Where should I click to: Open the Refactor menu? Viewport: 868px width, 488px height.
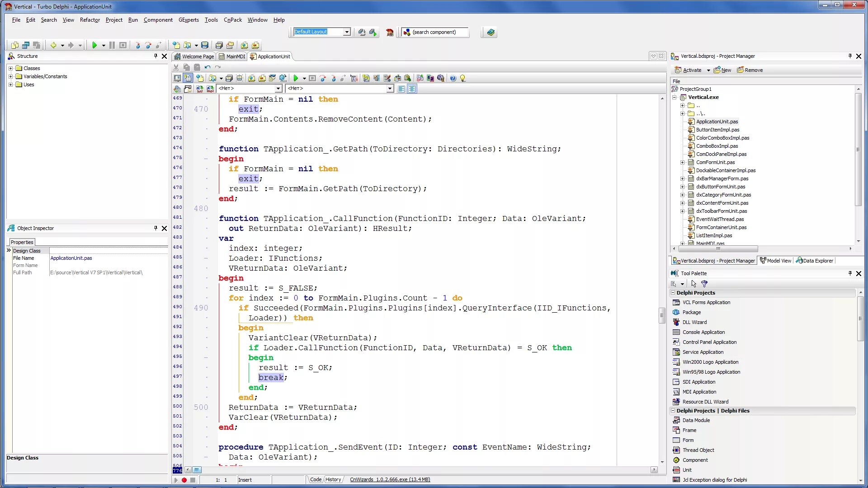(90, 20)
